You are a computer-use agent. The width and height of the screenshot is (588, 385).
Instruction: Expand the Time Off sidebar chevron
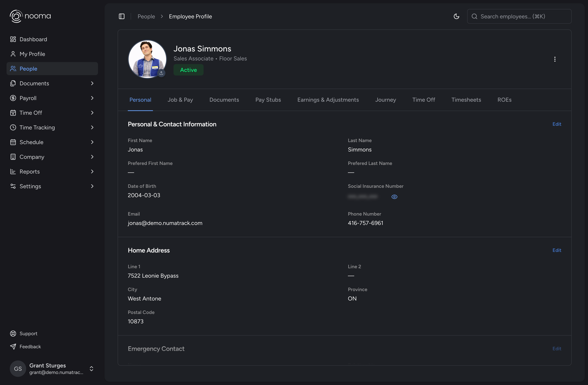(x=92, y=113)
